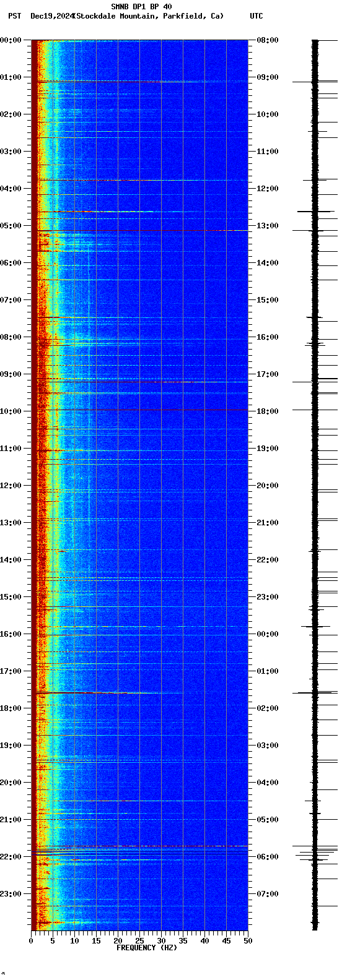
Task: Click the UTC time label '06:00' beside the plot
Action: [268, 857]
